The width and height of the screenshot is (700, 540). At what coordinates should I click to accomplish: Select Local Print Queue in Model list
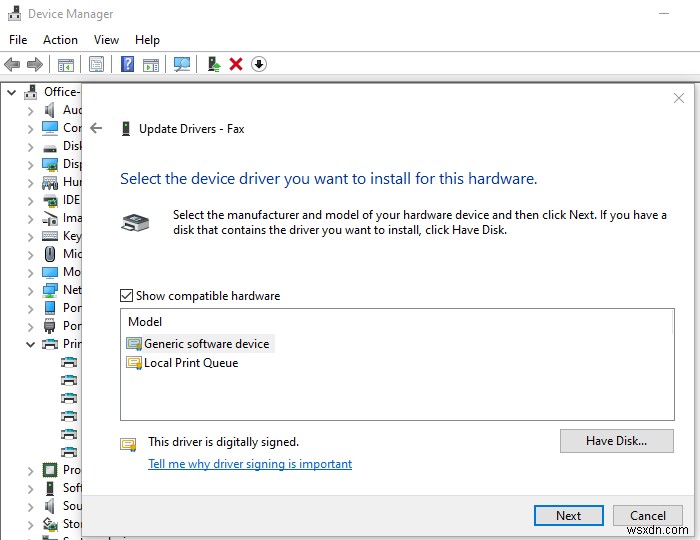[x=191, y=363]
